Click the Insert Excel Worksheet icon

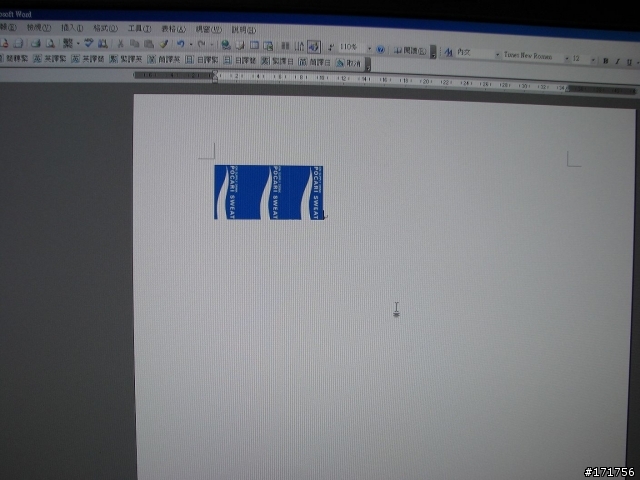[x=269, y=45]
